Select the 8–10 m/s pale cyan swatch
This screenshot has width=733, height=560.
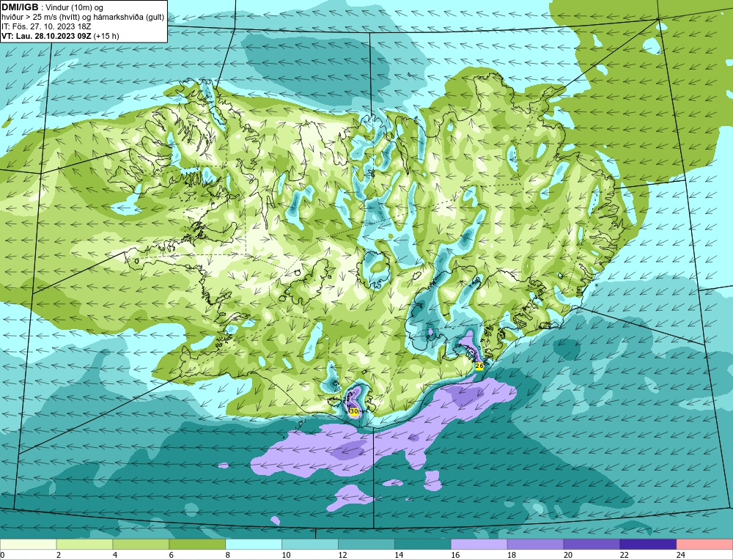pos(254,545)
